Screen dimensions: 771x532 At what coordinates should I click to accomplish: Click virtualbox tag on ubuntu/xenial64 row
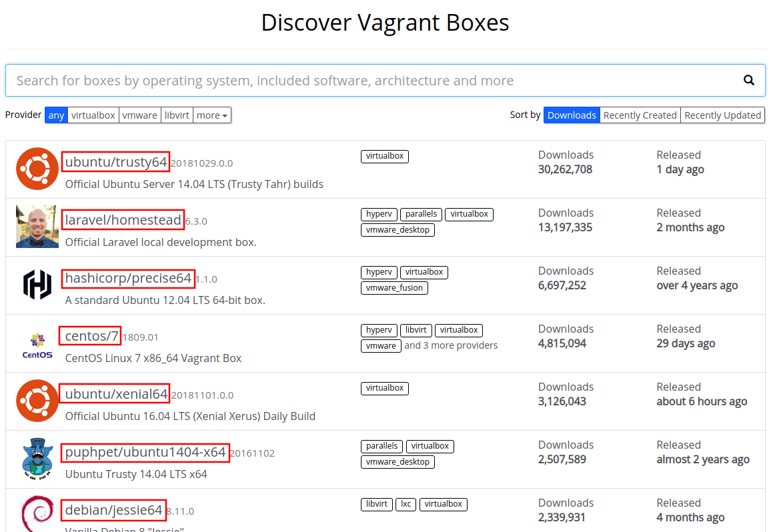pyautogui.click(x=385, y=389)
